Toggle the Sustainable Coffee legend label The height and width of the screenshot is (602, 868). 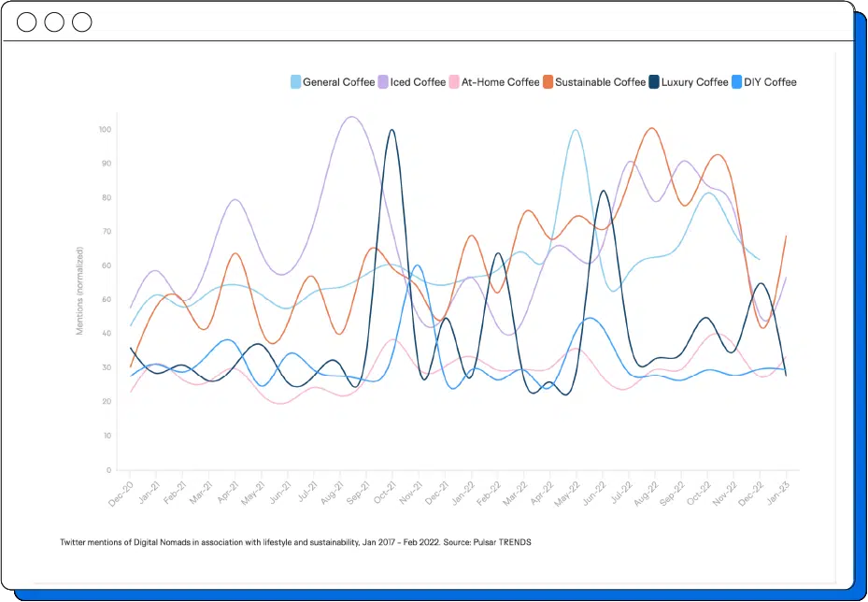coord(600,82)
